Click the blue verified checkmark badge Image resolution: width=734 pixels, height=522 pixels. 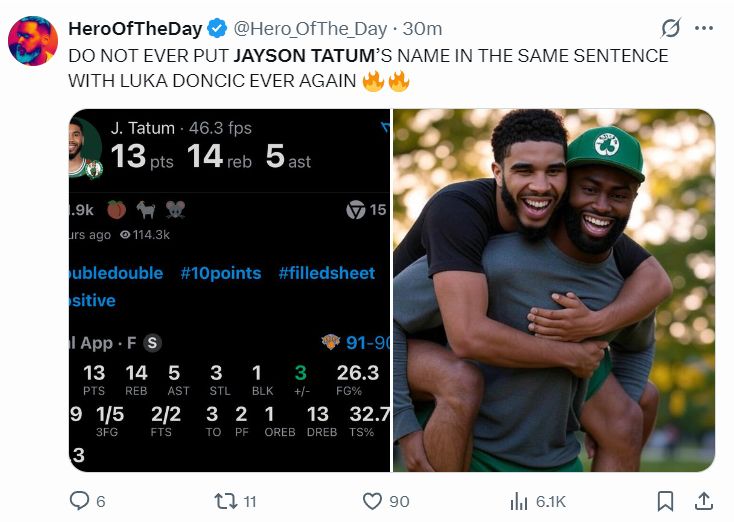coord(217,28)
